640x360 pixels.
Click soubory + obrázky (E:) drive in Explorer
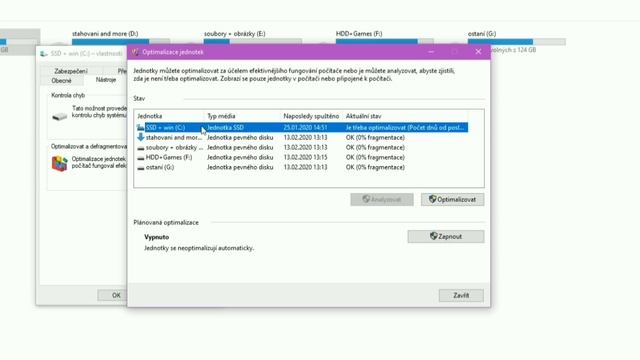(253, 38)
